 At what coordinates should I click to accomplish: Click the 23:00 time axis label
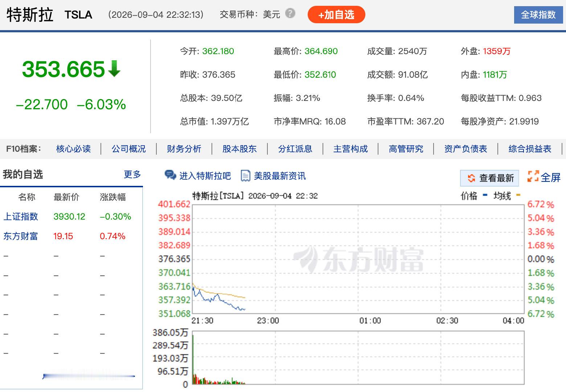pos(268,321)
